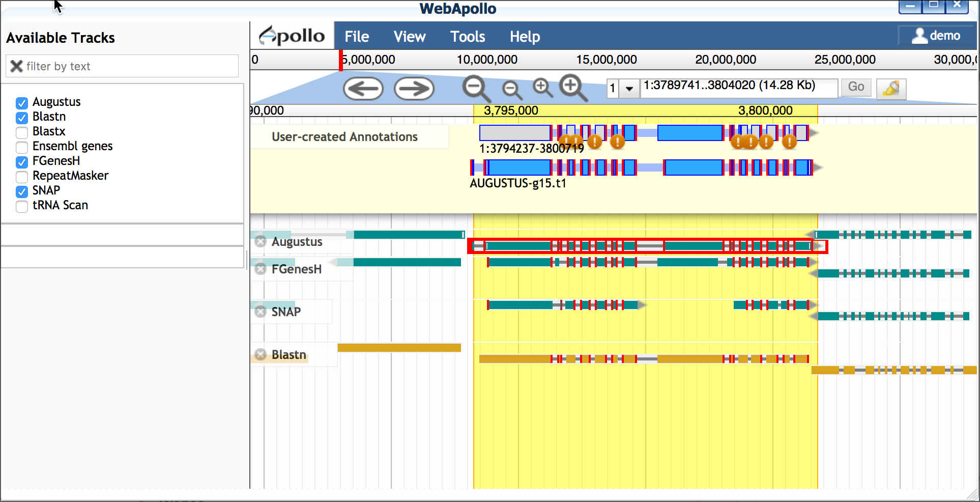Viewport: 980px width, 502px height.
Task: Click the large zoom out magnifier
Action: [x=476, y=89]
